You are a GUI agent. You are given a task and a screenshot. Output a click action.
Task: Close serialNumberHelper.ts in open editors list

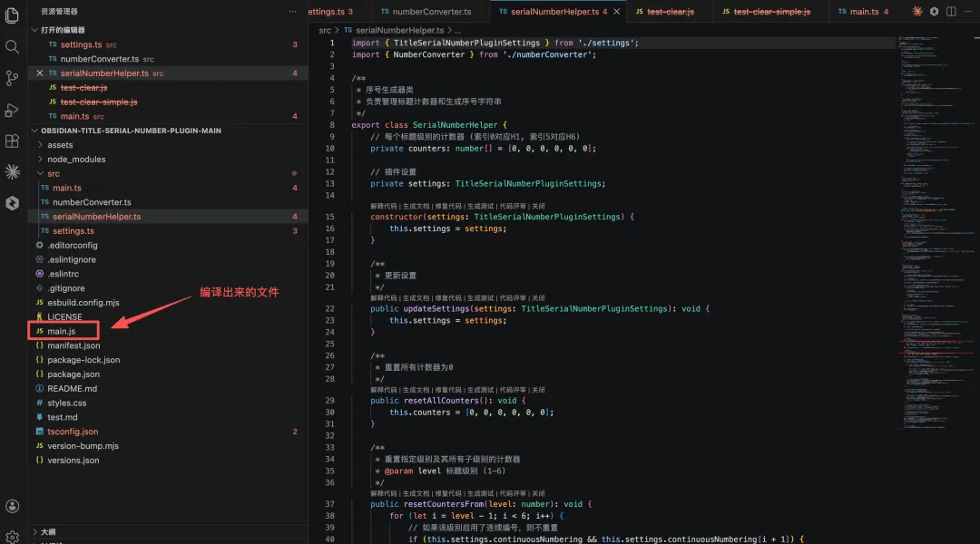coord(39,73)
